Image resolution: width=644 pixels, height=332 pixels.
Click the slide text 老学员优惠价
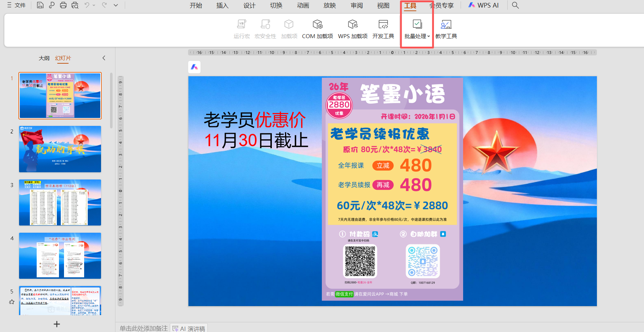click(x=255, y=120)
